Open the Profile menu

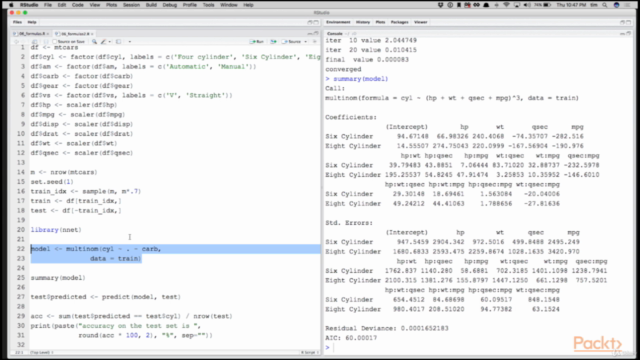click(189, 5)
